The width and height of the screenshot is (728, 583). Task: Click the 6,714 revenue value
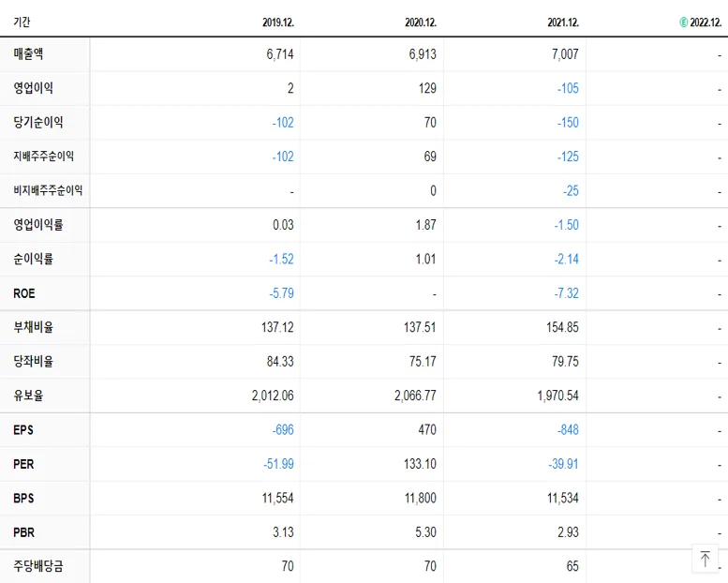tap(280, 54)
